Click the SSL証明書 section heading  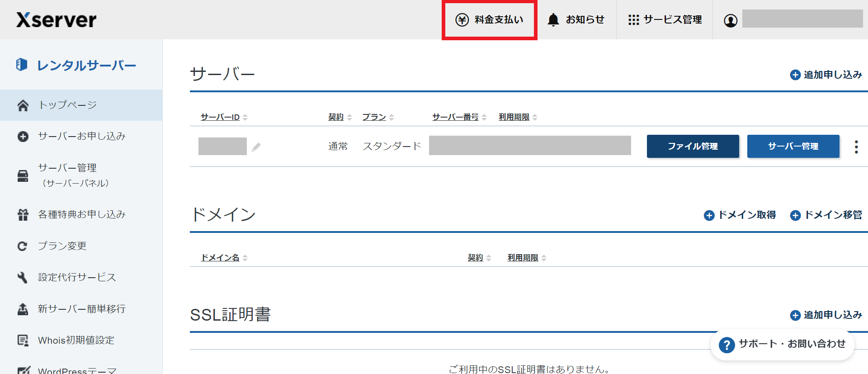(x=230, y=315)
